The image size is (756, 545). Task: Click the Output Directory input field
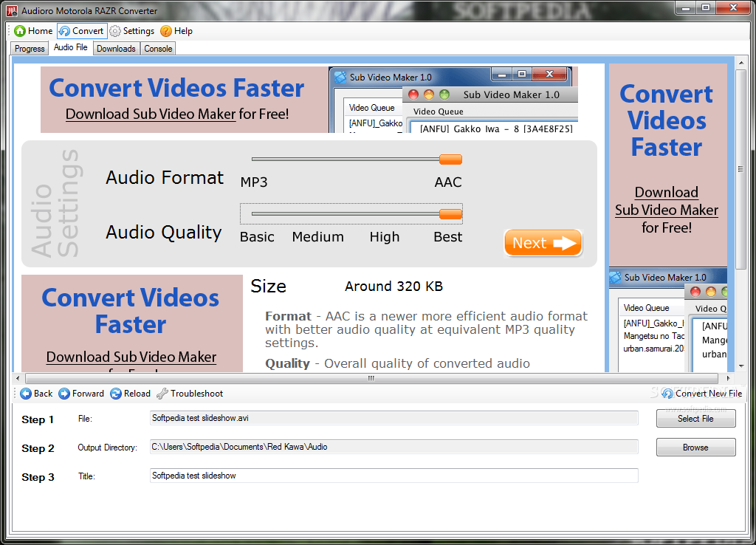[394, 447]
